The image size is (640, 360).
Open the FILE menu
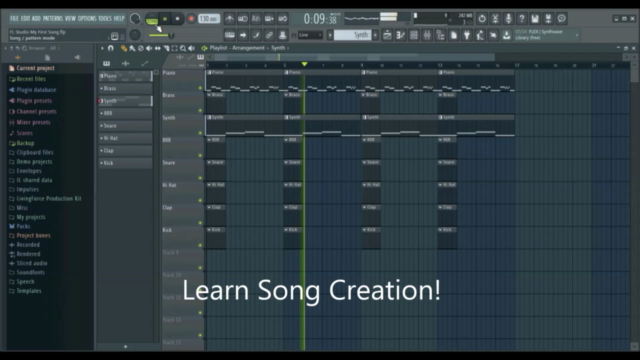14,18
